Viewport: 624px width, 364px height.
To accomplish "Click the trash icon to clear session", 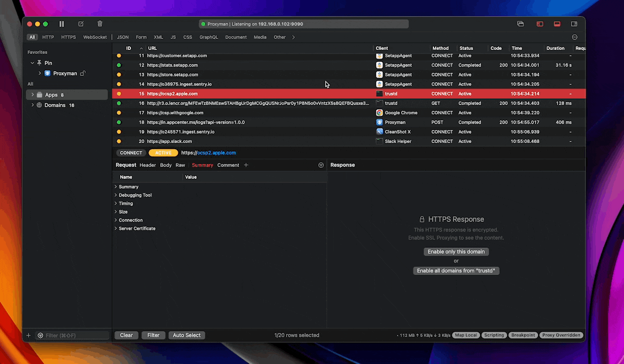I will pyautogui.click(x=100, y=24).
